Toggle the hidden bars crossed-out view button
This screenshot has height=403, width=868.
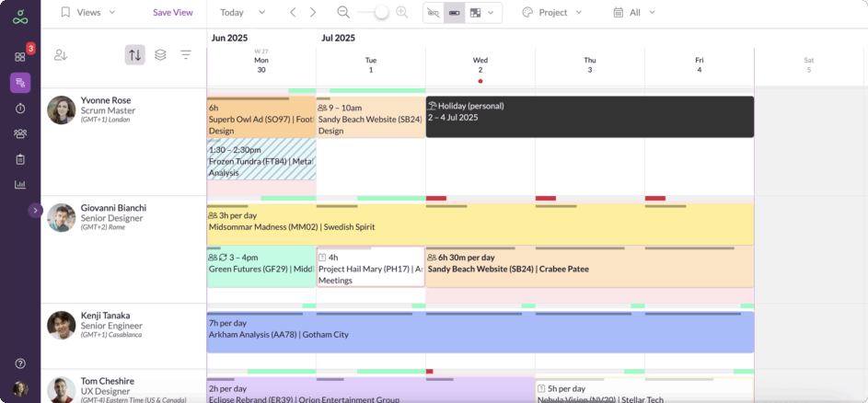click(x=434, y=13)
